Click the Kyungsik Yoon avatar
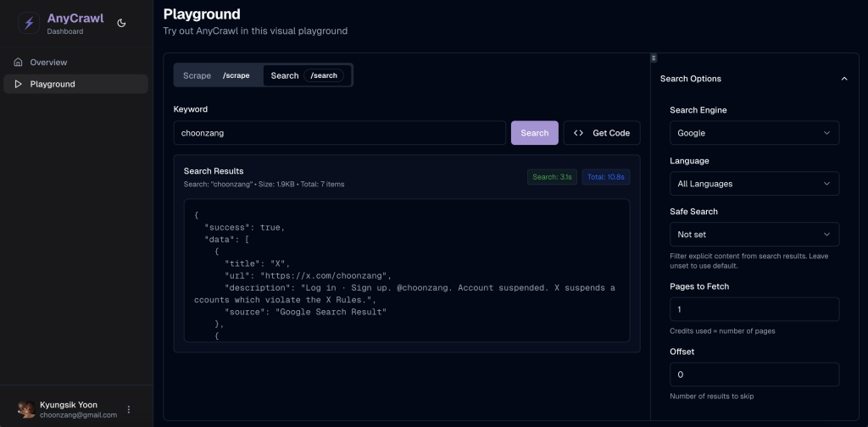 (x=26, y=409)
